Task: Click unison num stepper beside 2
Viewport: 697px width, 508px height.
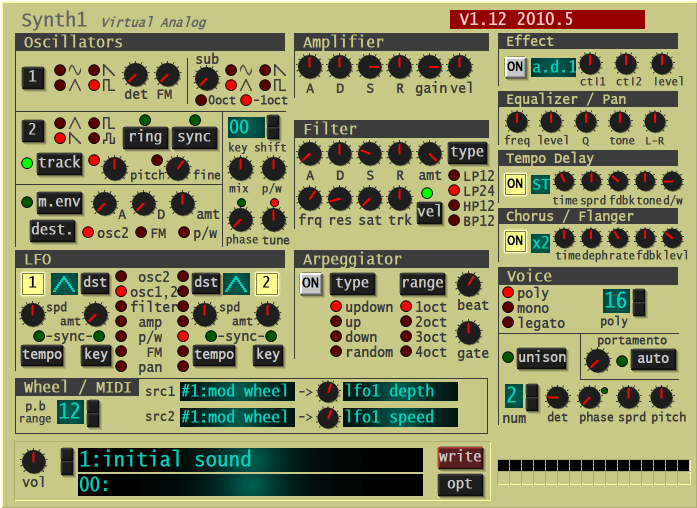Action: point(532,397)
